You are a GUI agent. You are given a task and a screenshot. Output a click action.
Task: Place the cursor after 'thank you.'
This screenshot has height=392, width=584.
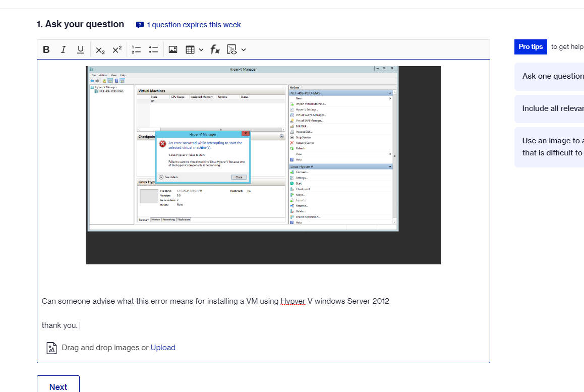point(79,326)
